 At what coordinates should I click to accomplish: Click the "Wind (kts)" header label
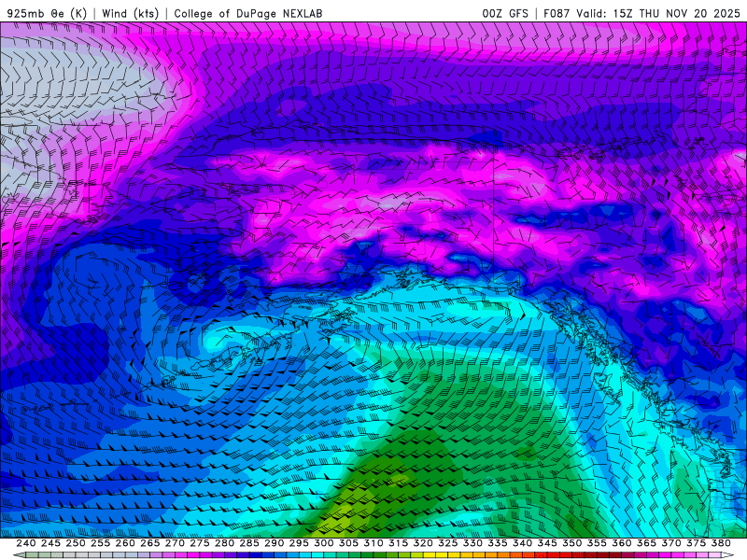(x=131, y=13)
